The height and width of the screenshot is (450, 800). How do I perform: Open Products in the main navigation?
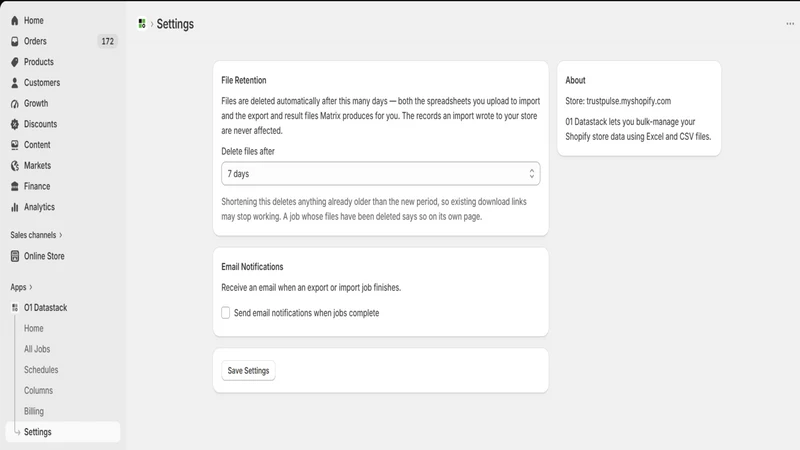tap(39, 62)
